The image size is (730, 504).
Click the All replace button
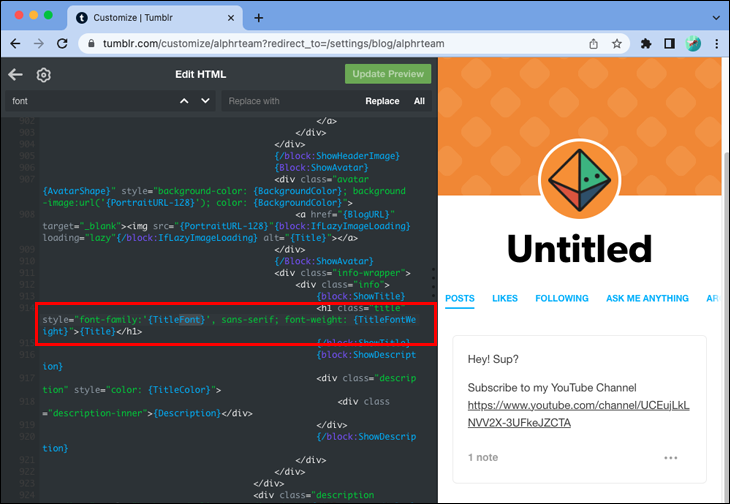tap(419, 101)
